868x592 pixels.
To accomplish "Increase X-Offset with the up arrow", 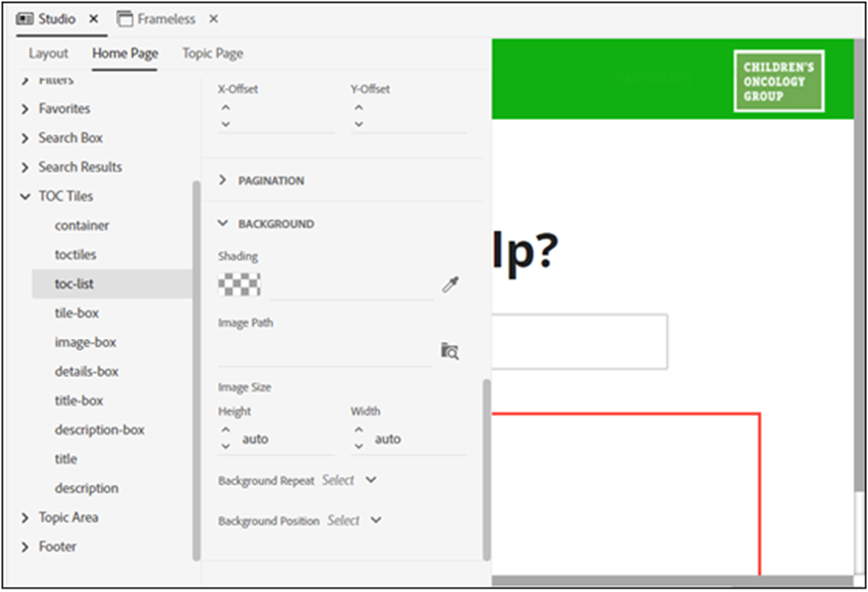I will (224, 109).
